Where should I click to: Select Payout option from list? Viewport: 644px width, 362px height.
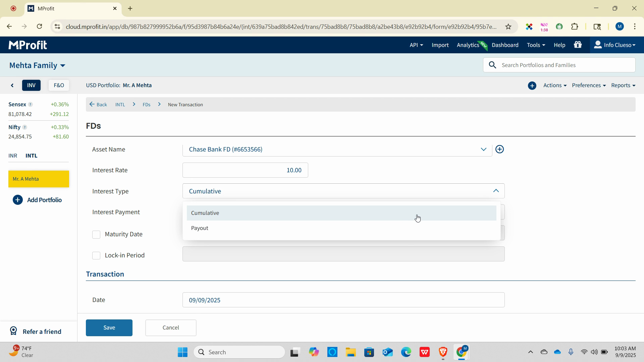click(200, 228)
